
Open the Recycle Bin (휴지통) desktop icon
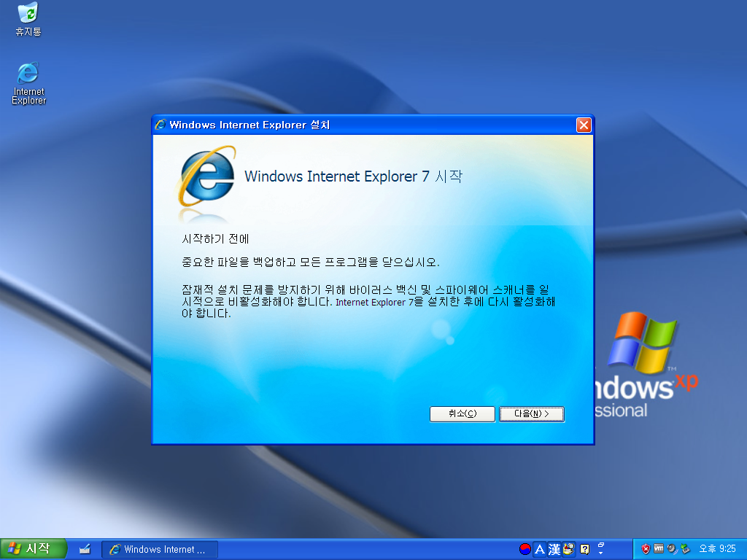point(28,20)
